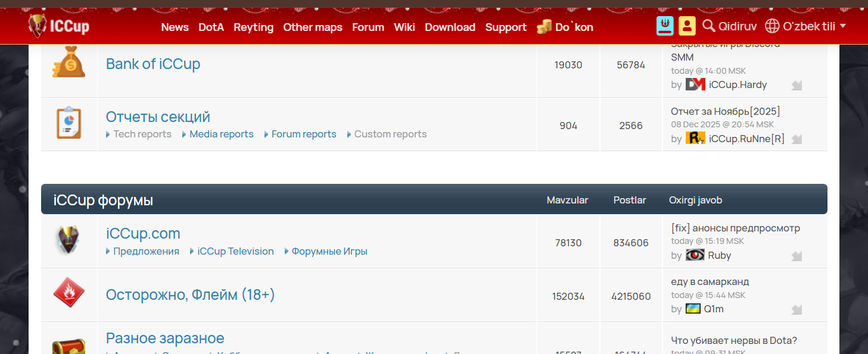The image size is (868, 354).
Task: Go to last post by iCCup.RuNne[R] arrow
Action: [797, 139]
